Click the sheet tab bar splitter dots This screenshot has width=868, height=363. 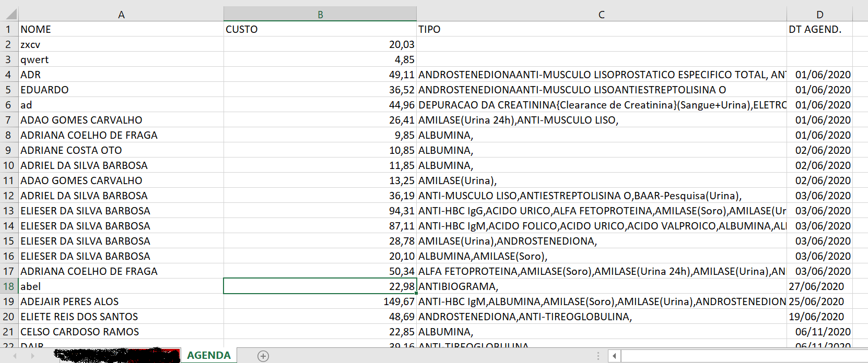click(598, 356)
